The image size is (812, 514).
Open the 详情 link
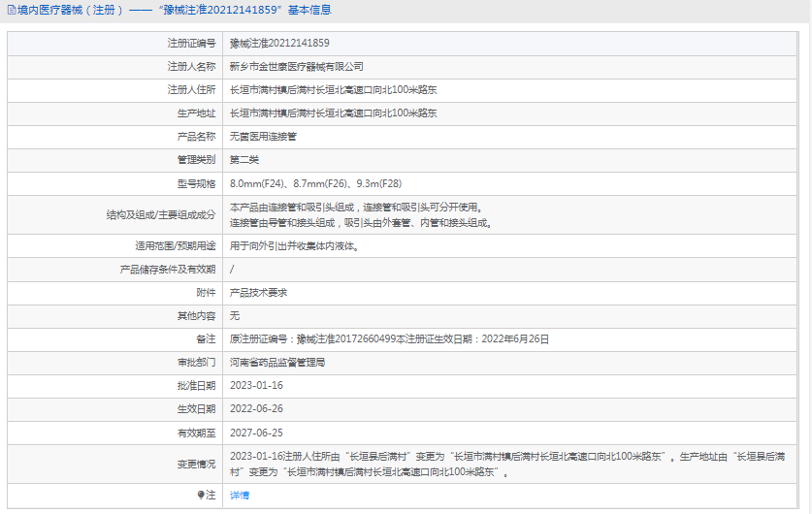pyautogui.click(x=240, y=496)
